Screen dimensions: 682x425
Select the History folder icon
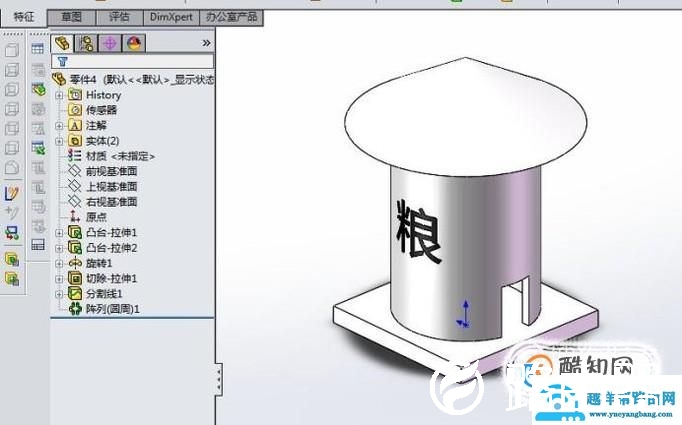click(75, 94)
